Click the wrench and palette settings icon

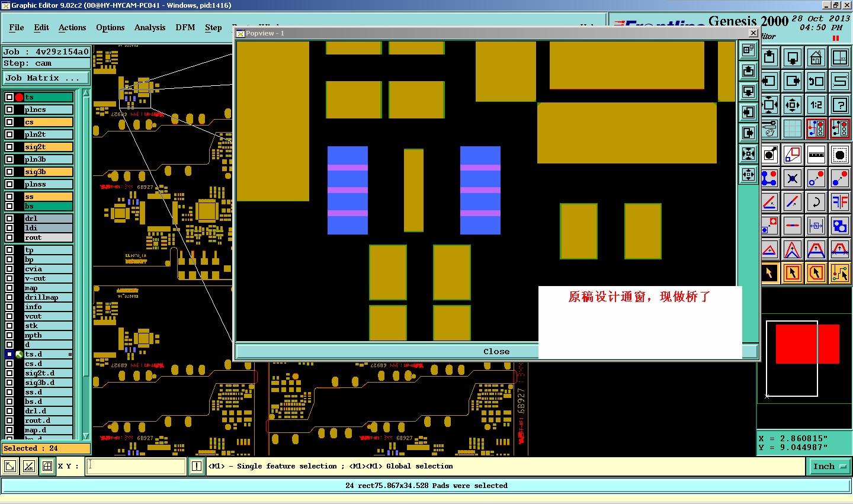coord(769,129)
